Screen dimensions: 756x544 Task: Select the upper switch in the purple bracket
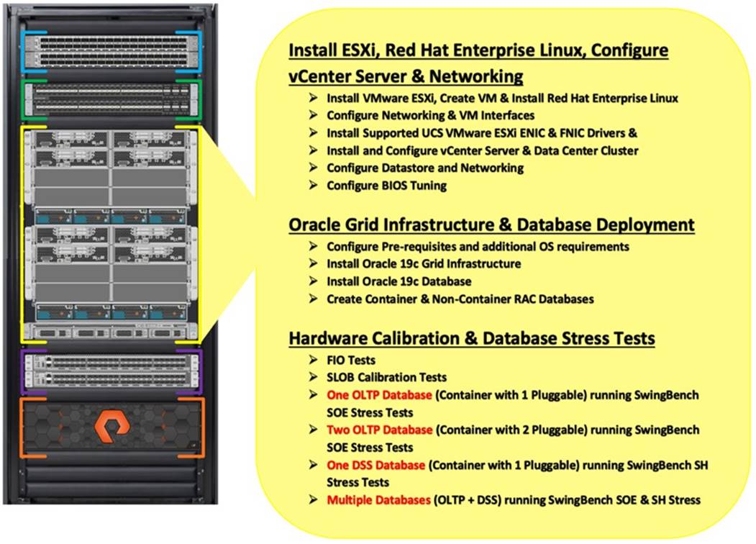pos(111,362)
